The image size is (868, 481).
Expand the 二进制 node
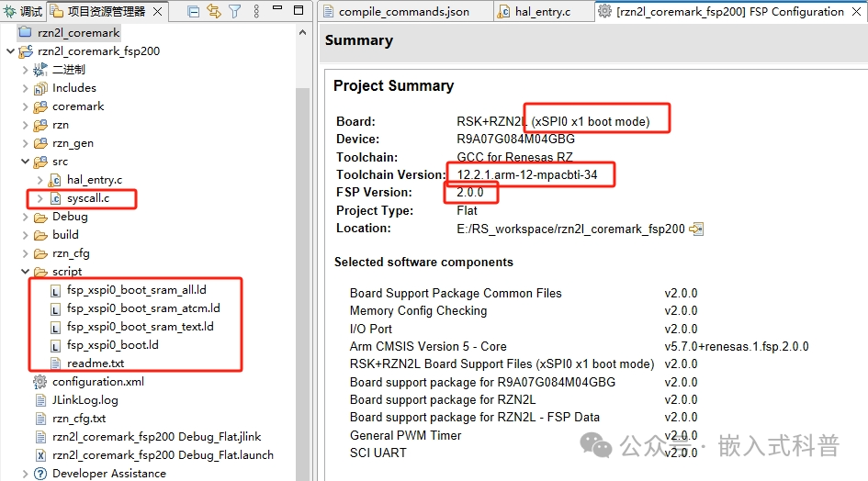click(25, 70)
